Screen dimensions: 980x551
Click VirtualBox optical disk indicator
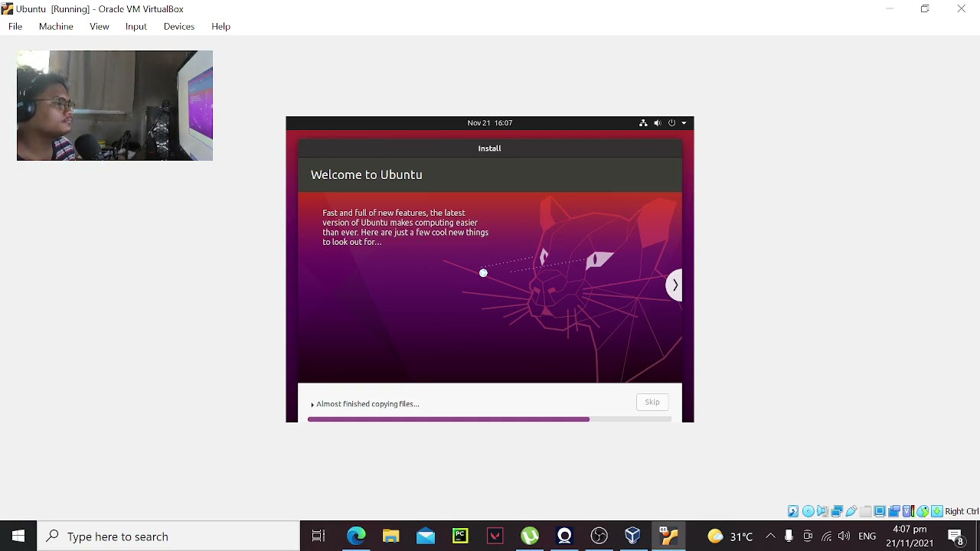pos(808,511)
